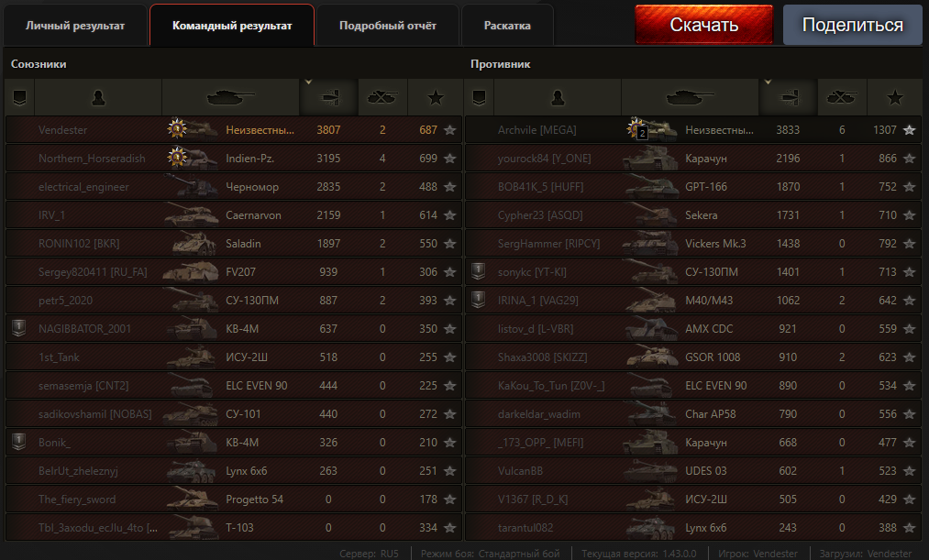Open the Личный результат tab
This screenshot has width=929, height=560.
point(75,26)
